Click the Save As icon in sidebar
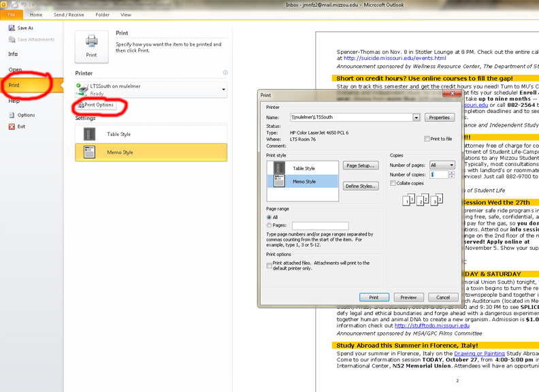 (12, 28)
